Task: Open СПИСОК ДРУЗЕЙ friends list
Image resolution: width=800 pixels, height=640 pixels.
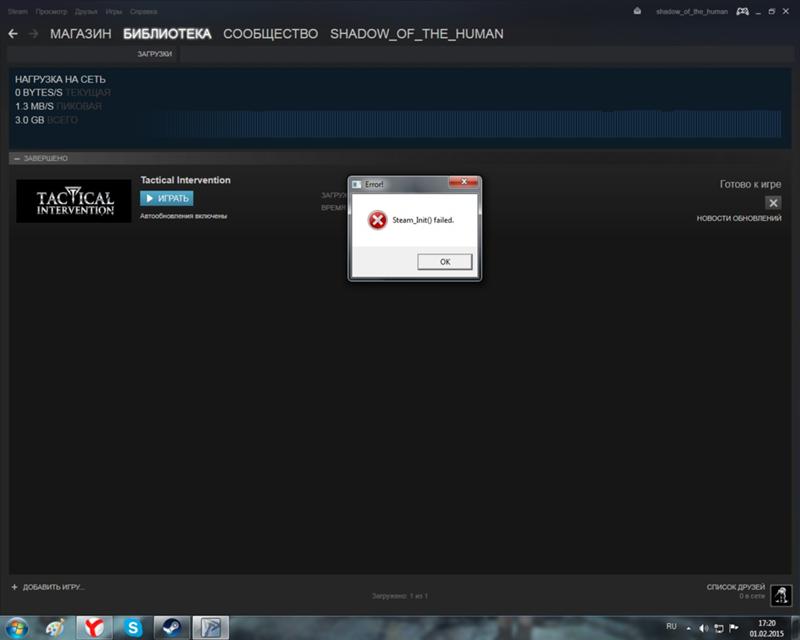Action: pyautogui.click(x=736, y=587)
